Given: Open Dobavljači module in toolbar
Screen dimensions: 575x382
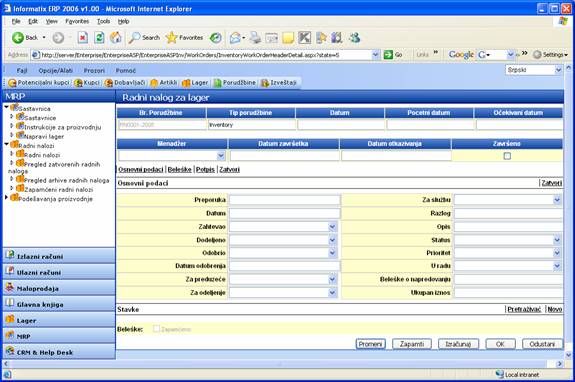Looking at the screenshot, I should [x=125, y=83].
